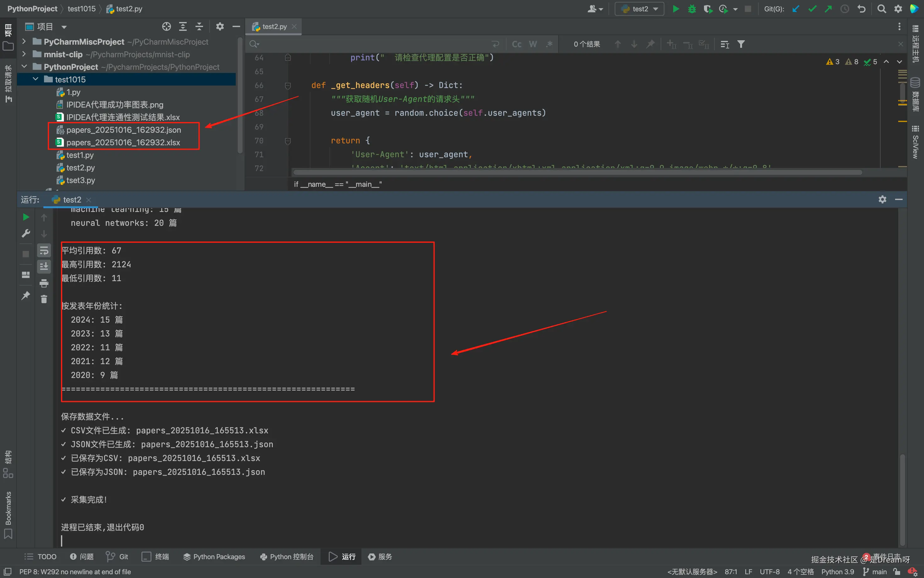924x578 pixels.
Task: Expand the PyCharmMiscProject tree node
Action: [x=24, y=42]
